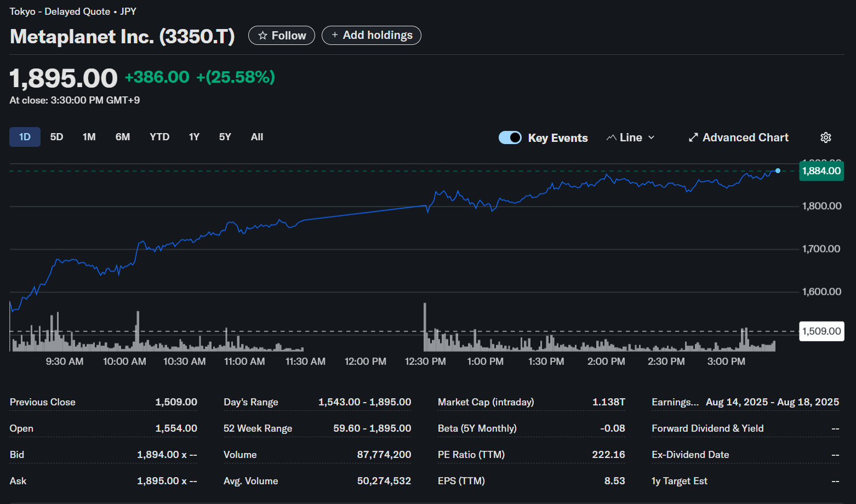Screen dimensions: 856x504
Task: Click the Ask value 1,895.00 x --
Action: coord(167,481)
